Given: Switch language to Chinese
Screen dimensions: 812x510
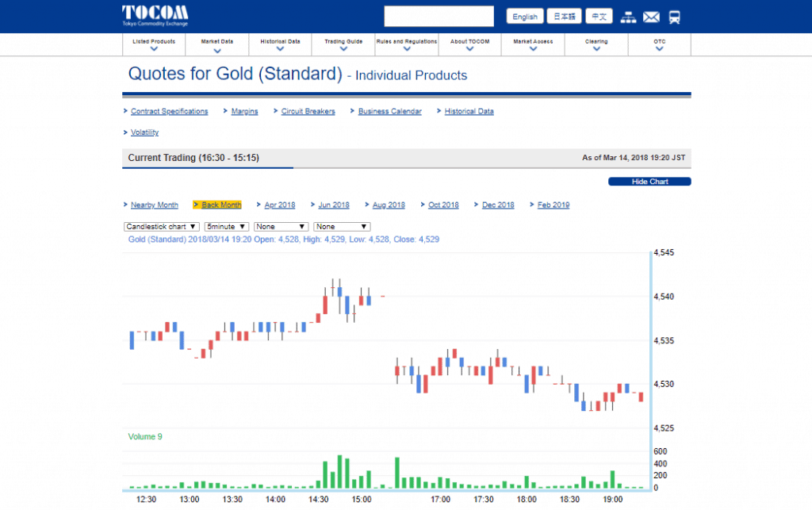Looking at the screenshot, I should pyautogui.click(x=599, y=17).
